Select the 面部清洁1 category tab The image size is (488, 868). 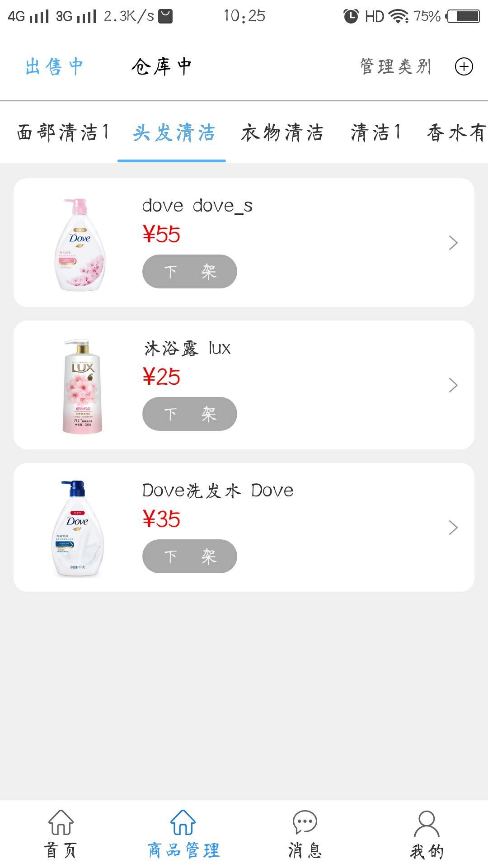click(62, 133)
